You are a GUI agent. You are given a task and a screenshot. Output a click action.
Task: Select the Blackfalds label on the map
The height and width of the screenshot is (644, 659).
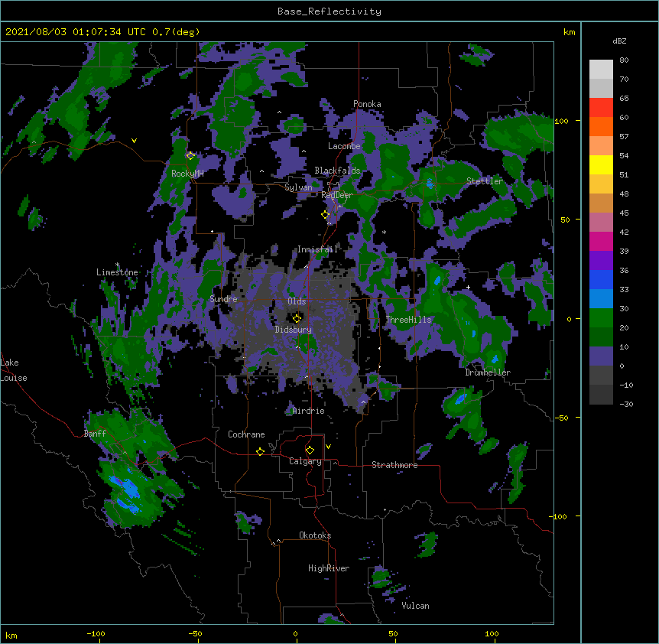tap(337, 171)
